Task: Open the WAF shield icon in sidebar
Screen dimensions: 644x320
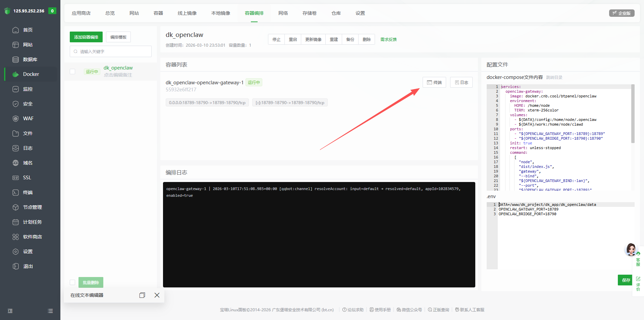Action: tap(15, 119)
